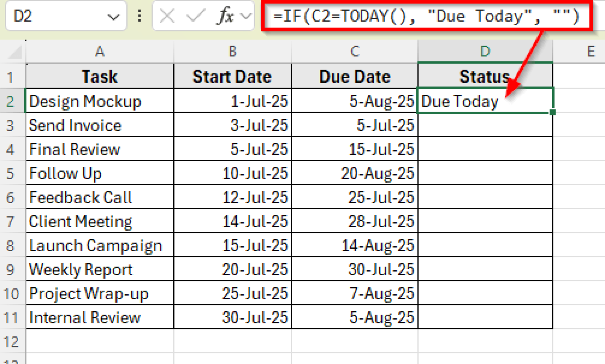Select the Design Mockup task cell
Image resolution: width=605 pixels, height=364 pixels.
(x=99, y=101)
